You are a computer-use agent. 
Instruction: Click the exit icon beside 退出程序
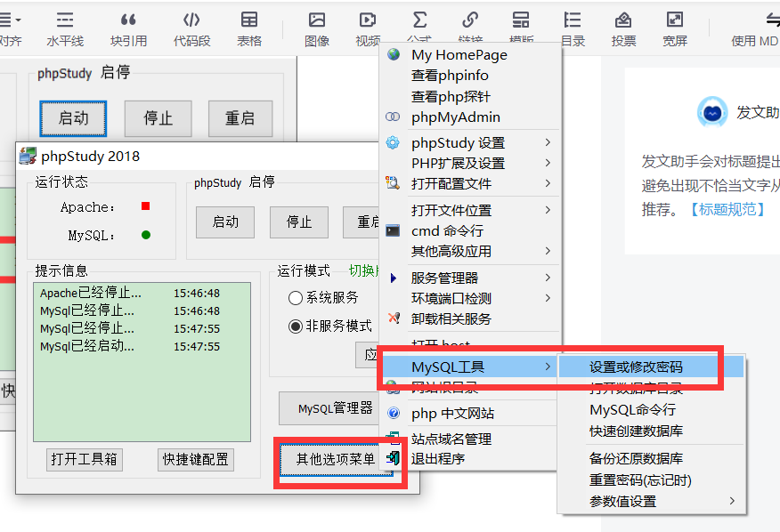pos(393,457)
